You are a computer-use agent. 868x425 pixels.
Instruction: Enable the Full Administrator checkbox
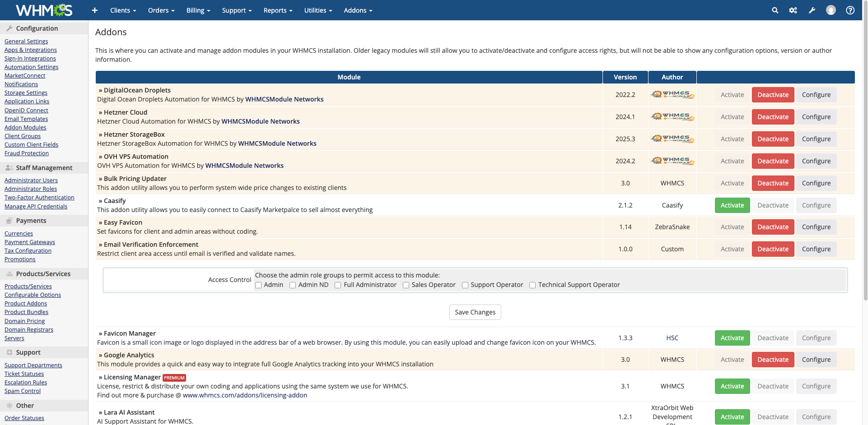pyautogui.click(x=338, y=285)
